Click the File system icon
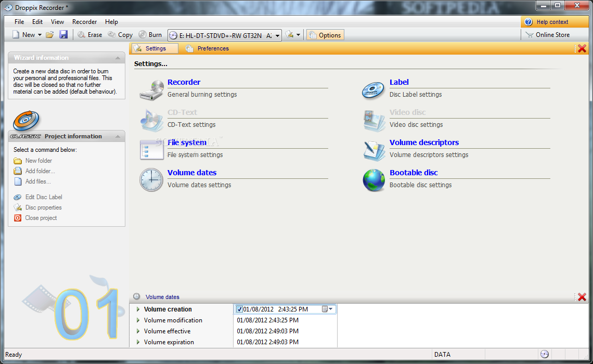This screenshot has height=364, width=593. [151, 150]
